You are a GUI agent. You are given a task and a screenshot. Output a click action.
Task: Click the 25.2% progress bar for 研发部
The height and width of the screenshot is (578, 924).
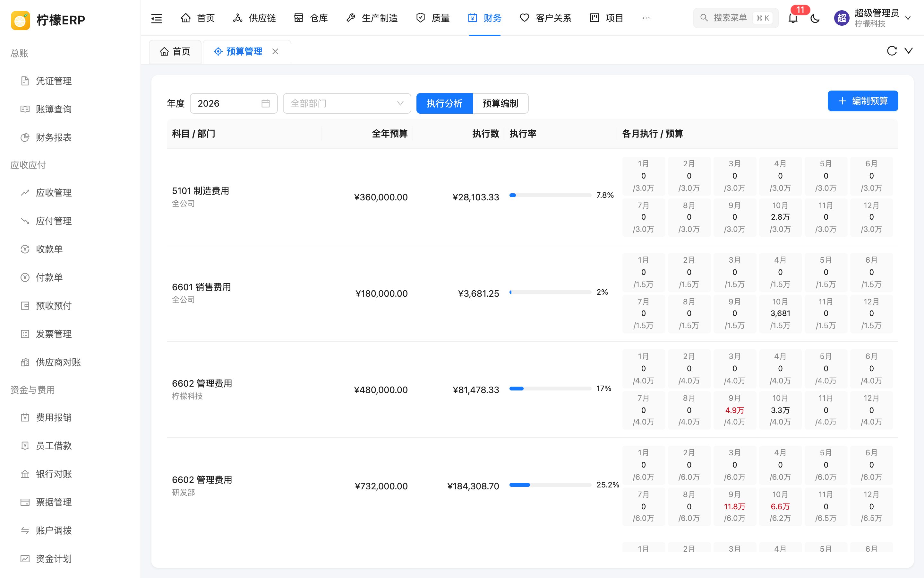(x=550, y=485)
